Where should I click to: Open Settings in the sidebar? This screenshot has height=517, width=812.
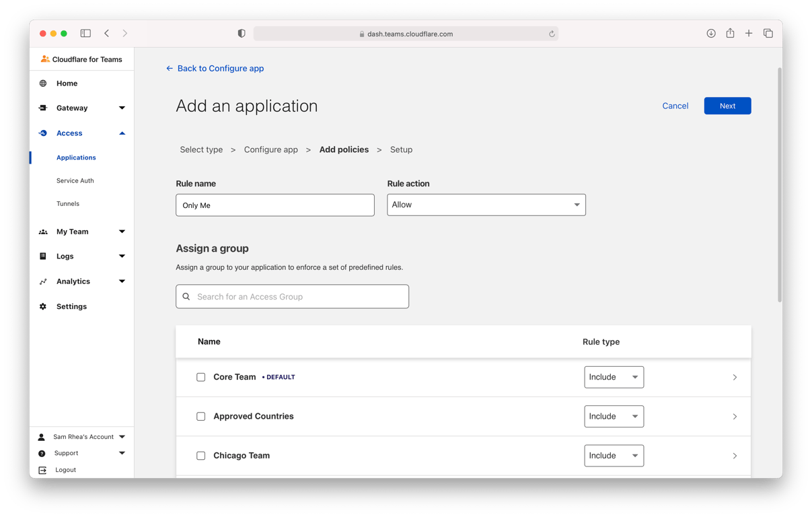tap(71, 306)
